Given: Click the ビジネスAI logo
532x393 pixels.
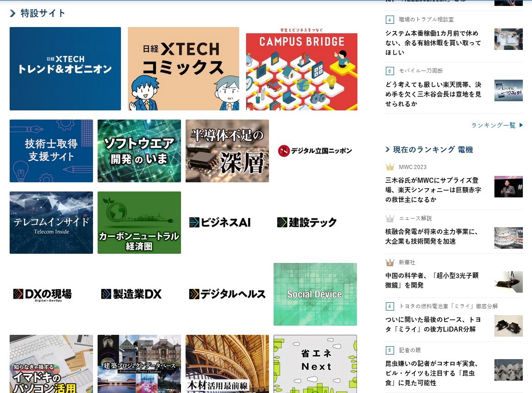Looking at the screenshot, I should tap(220, 223).
